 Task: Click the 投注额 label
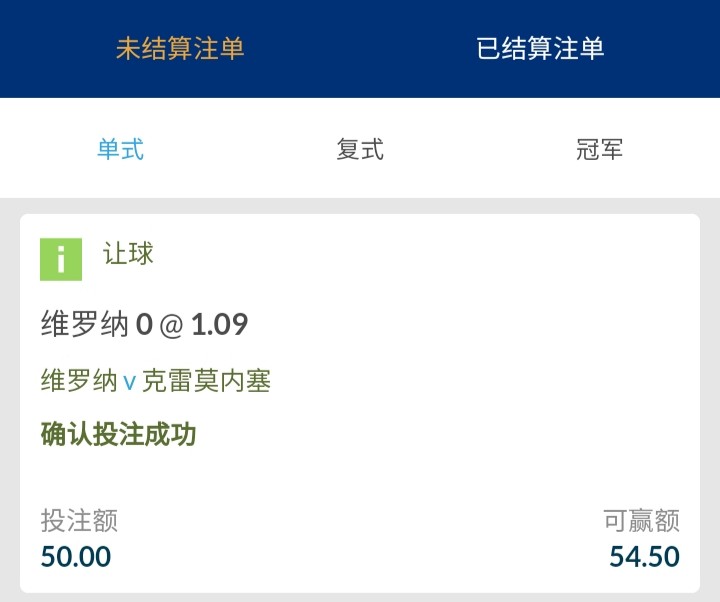(79, 521)
